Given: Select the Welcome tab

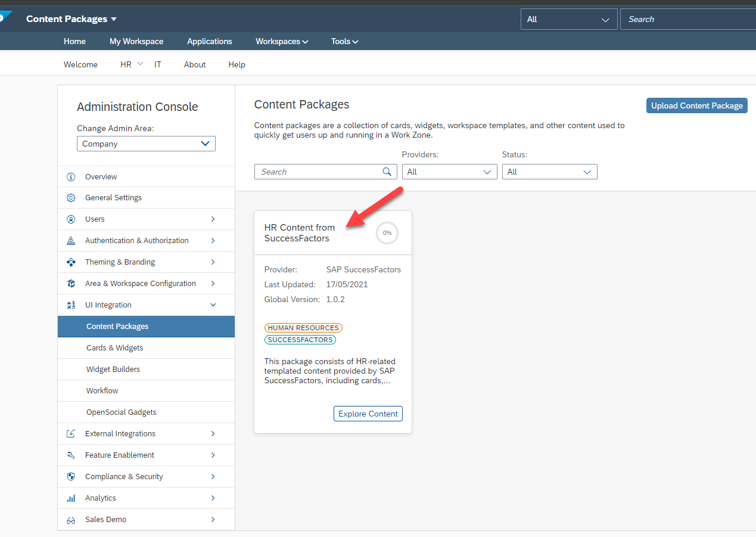Looking at the screenshot, I should tap(80, 64).
